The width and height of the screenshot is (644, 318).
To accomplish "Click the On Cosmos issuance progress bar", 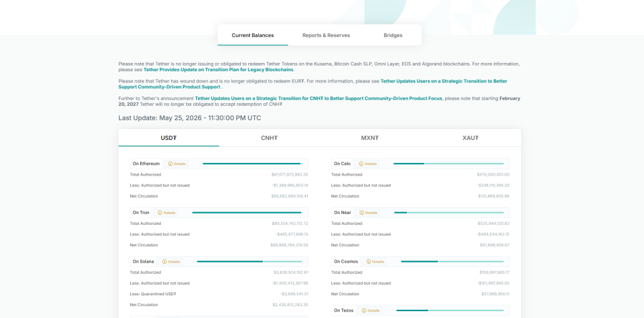I will click(452, 261).
